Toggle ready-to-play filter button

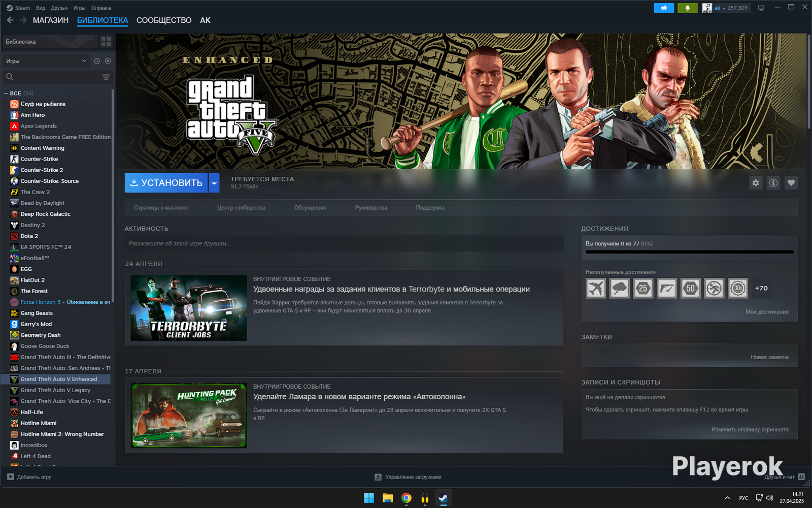[x=108, y=61]
